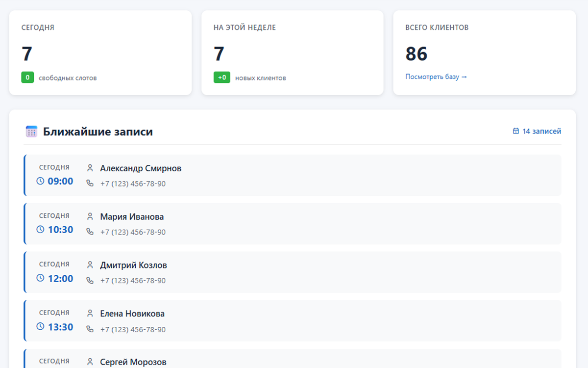This screenshot has height=368, width=588.
Task: Click the green +0 new clients badge
Action: click(221, 78)
